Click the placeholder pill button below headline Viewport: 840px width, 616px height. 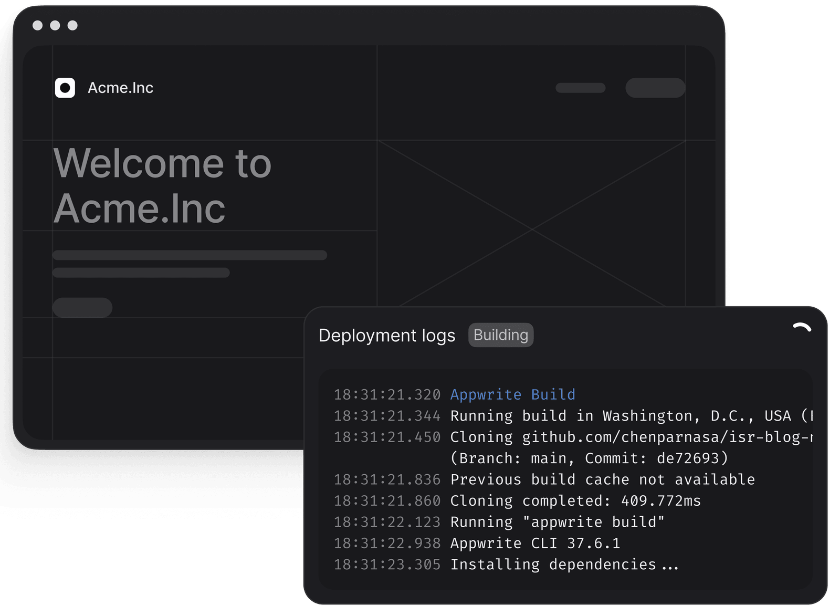[82, 307]
